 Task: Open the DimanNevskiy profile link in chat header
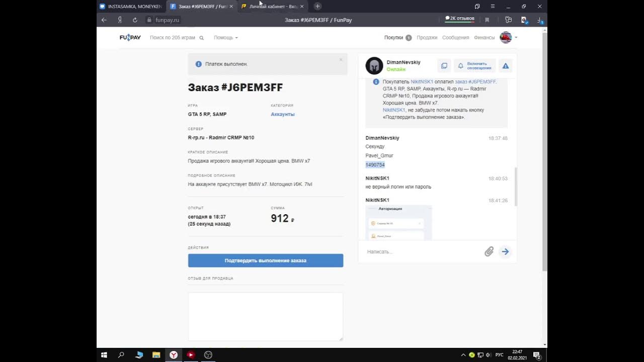pos(404,62)
